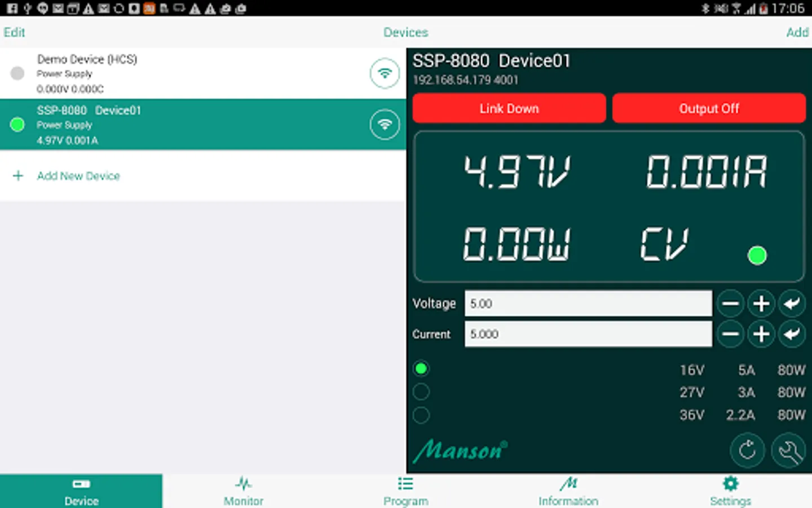Increase voltage with the plus button
This screenshot has width=812, height=508.
click(x=761, y=304)
